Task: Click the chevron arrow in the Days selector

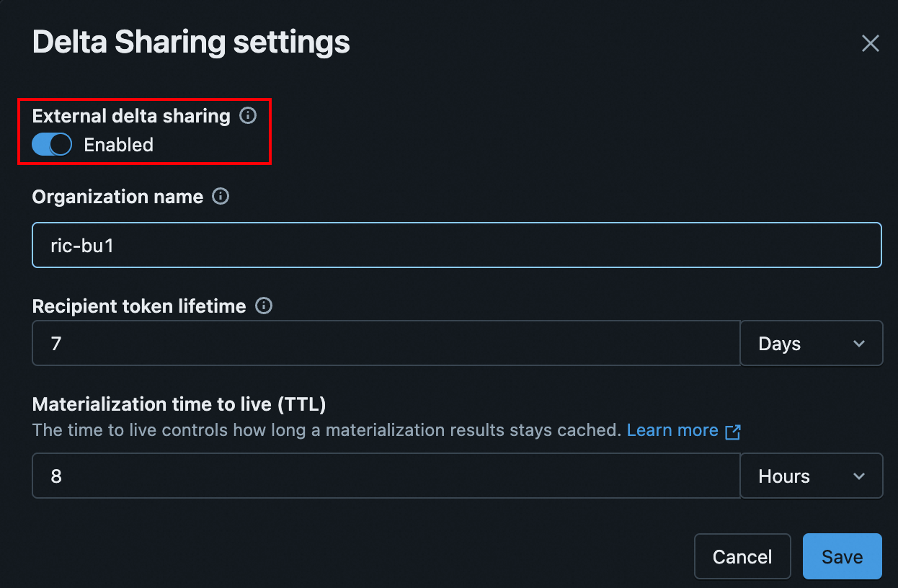Action: click(x=859, y=344)
